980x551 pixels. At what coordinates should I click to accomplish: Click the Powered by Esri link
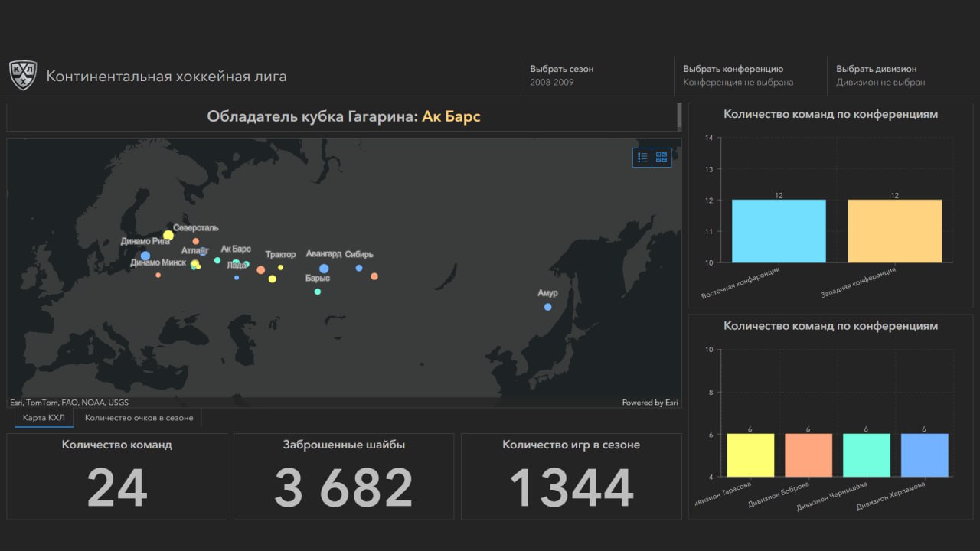pos(650,403)
